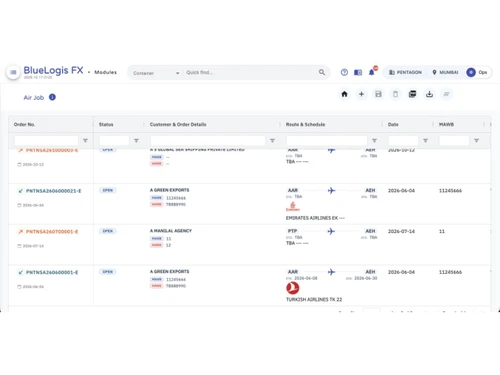The image size is (500, 375).
Task: Click airplane icon in EMIRATES AIRLINES row
Action: 331,190
